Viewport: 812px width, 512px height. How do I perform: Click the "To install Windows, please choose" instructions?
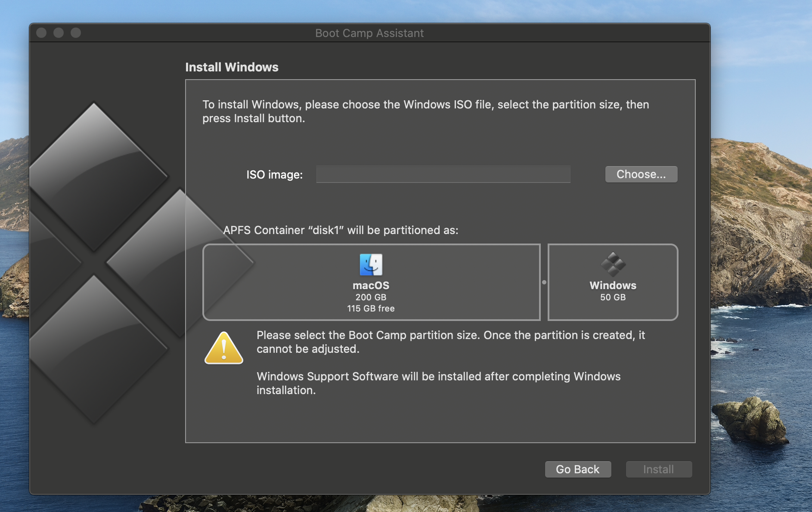click(426, 111)
